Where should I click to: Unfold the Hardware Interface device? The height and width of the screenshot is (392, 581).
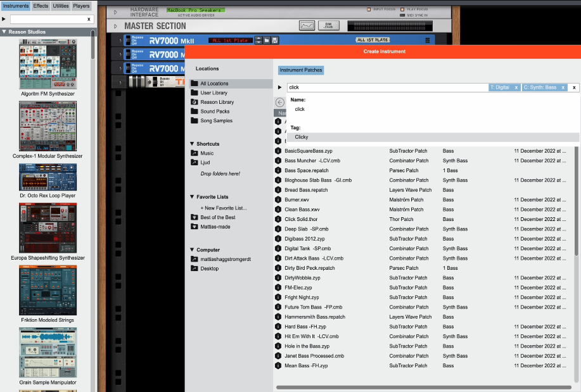pos(115,12)
